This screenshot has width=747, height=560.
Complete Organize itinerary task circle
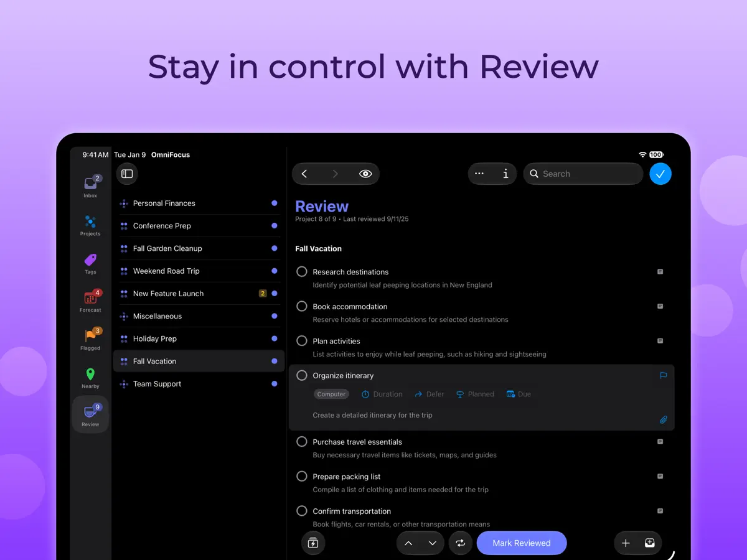pos(302,375)
